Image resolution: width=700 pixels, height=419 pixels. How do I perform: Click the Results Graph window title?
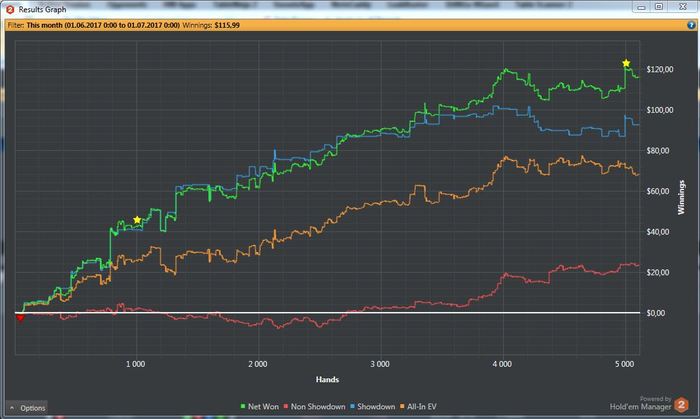coord(42,9)
